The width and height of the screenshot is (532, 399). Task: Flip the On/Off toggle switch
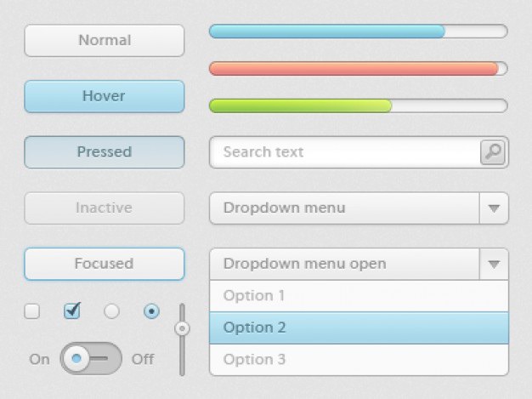pyautogui.click(x=91, y=359)
